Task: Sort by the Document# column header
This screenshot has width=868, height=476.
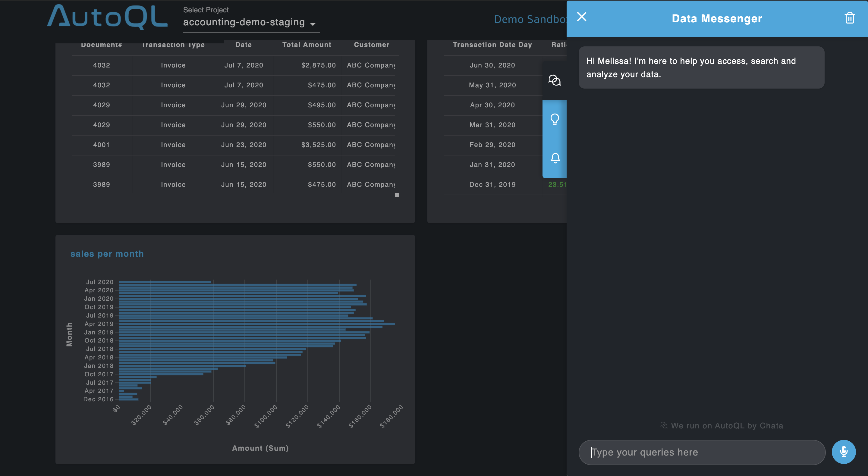Action: click(x=102, y=45)
